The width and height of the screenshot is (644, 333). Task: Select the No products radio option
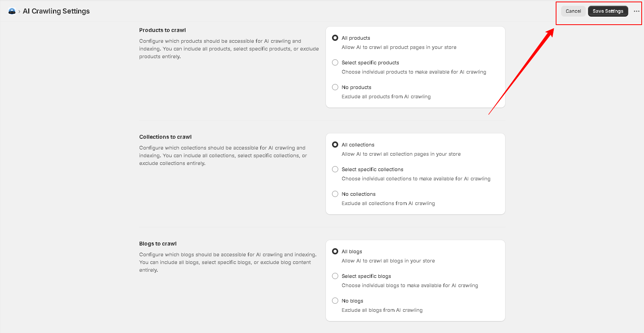[335, 87]
